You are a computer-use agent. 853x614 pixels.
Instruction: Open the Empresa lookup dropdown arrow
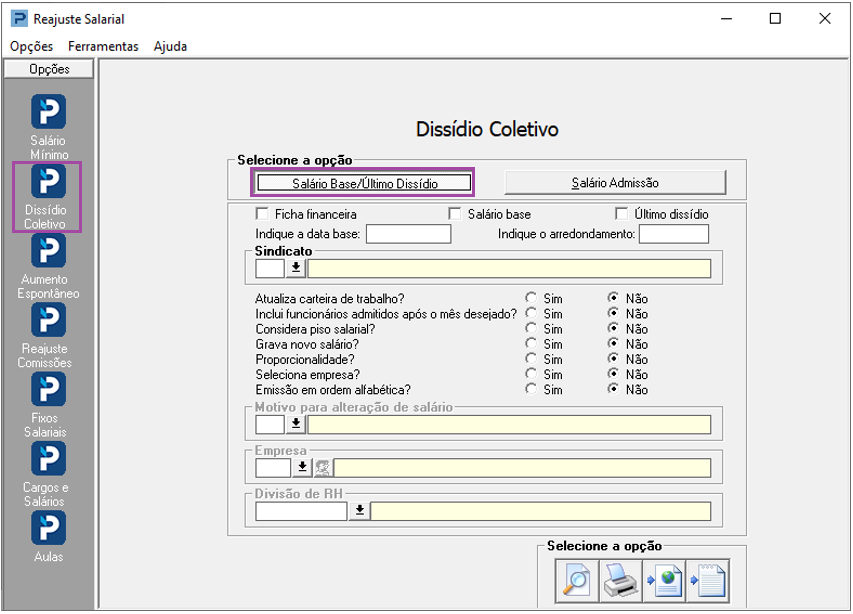click(x=302, y=468)
